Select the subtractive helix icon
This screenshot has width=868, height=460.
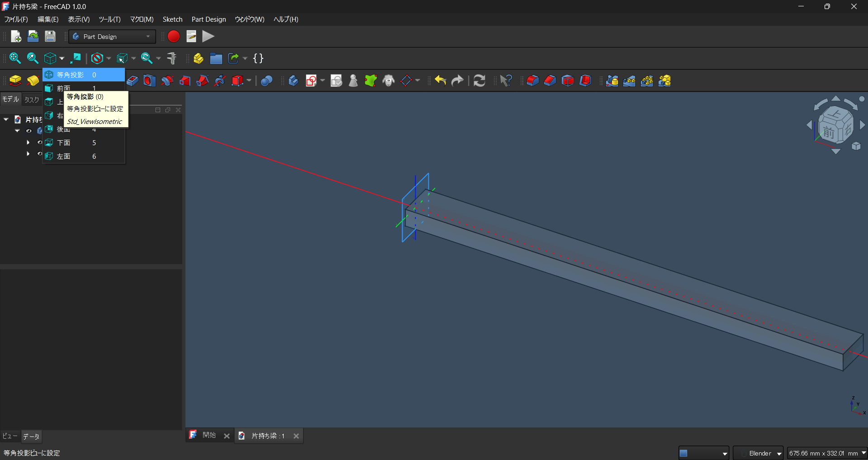tap(220, 81)
